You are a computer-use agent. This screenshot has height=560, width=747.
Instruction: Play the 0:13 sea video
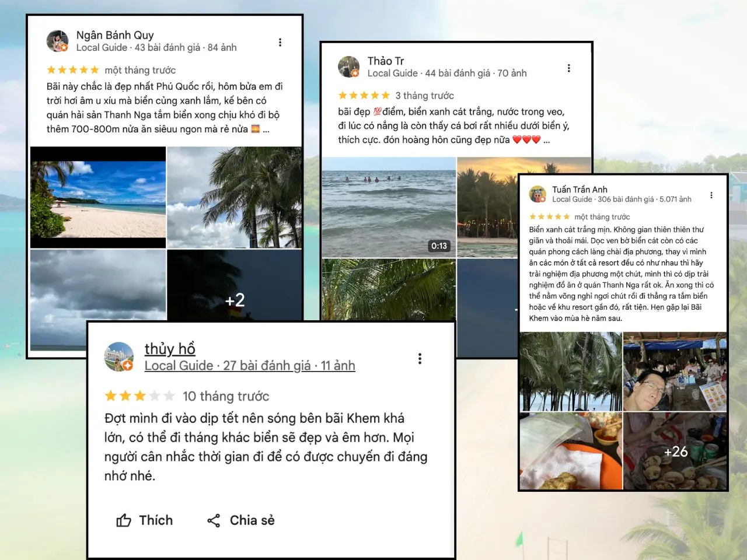pos(389,207)
